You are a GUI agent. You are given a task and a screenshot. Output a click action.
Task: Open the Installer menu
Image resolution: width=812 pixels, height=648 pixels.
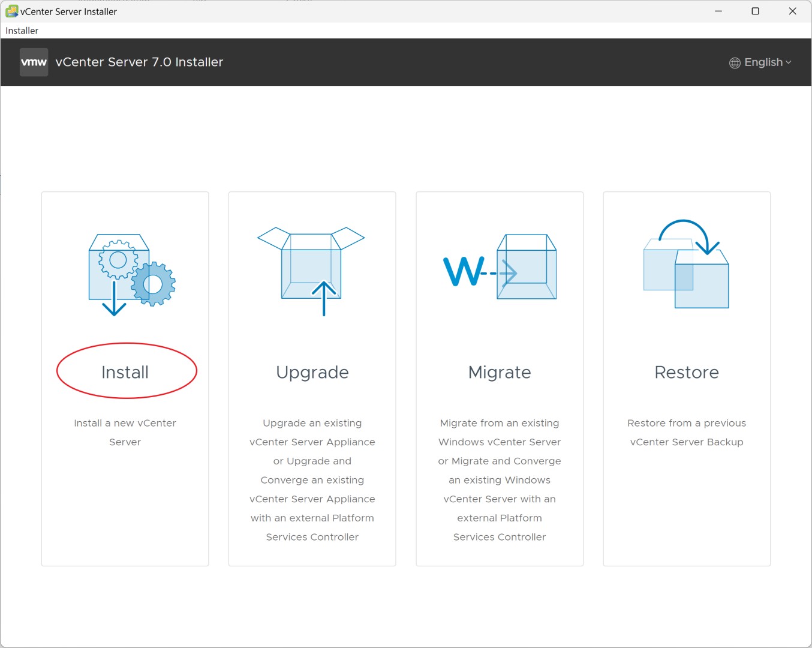pos(22,31)
